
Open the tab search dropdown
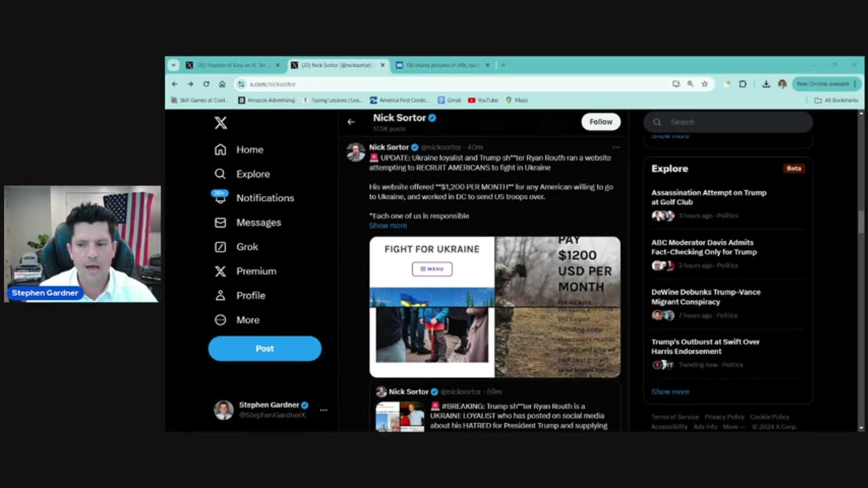click(173, 65)
